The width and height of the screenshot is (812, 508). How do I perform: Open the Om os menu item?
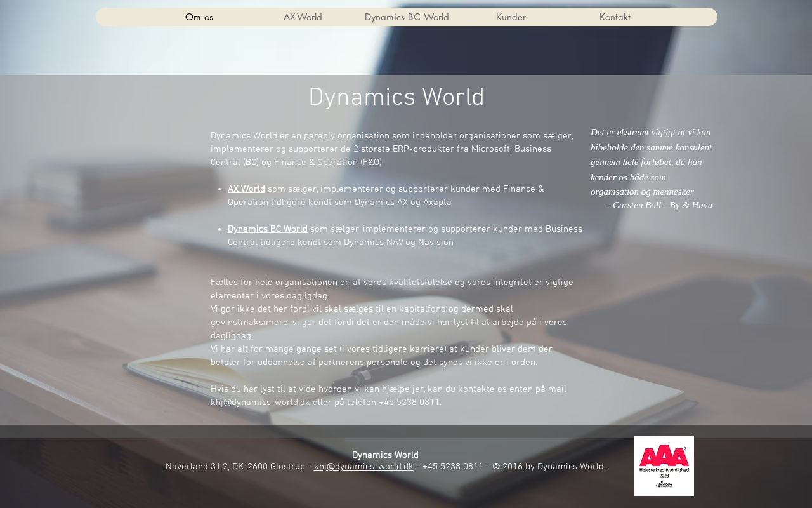click(199, 17)
